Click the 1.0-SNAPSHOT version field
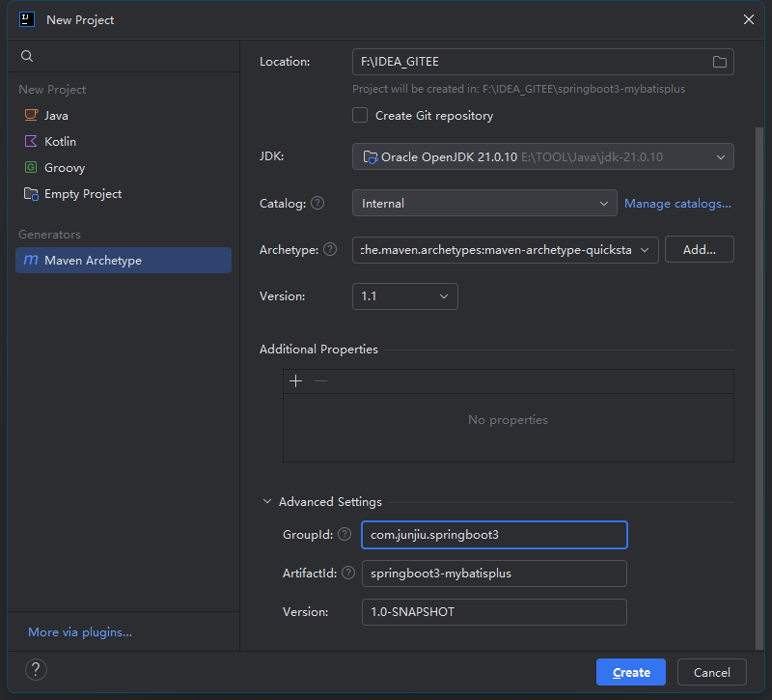 click(494, 612)
